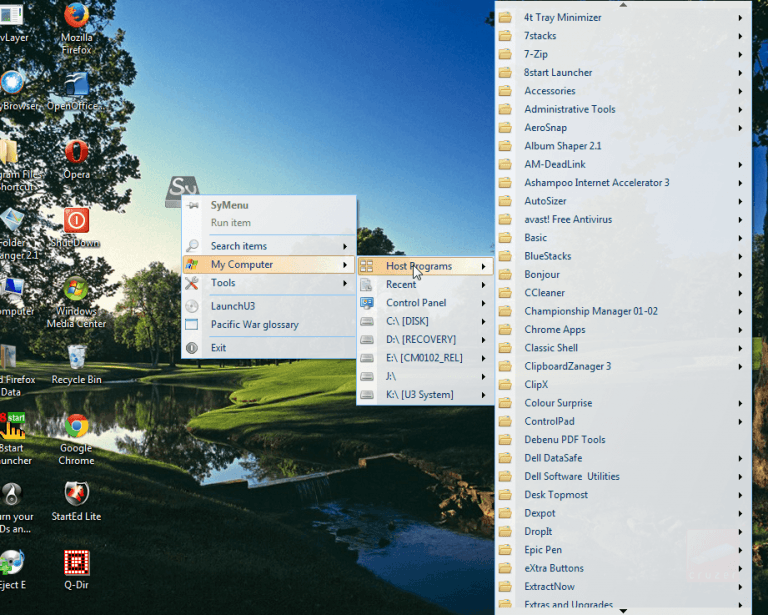Click LaunchU3 in the SyMenu menu
Image resolution: width=768 pixels, height=615 pixels.
pos(233,306)
